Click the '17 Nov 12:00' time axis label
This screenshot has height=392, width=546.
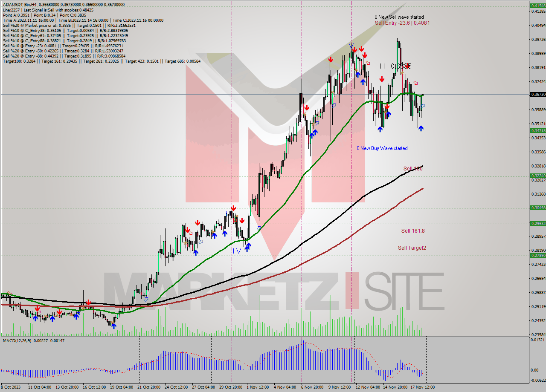click(423, 387)
